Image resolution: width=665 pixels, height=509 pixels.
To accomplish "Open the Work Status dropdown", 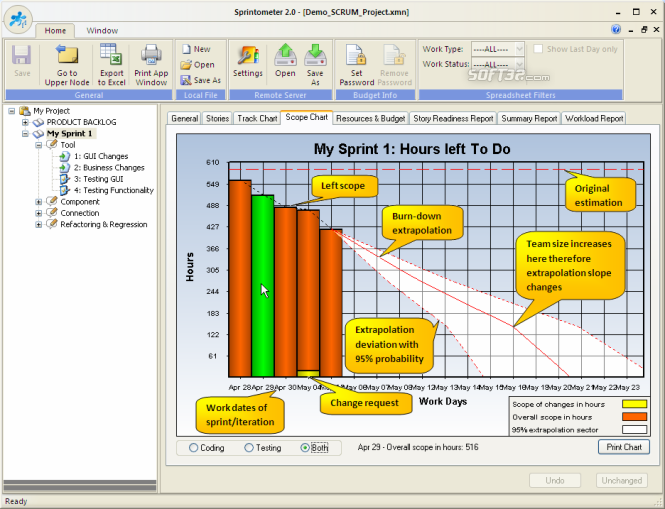I will (x=520, y=64).
